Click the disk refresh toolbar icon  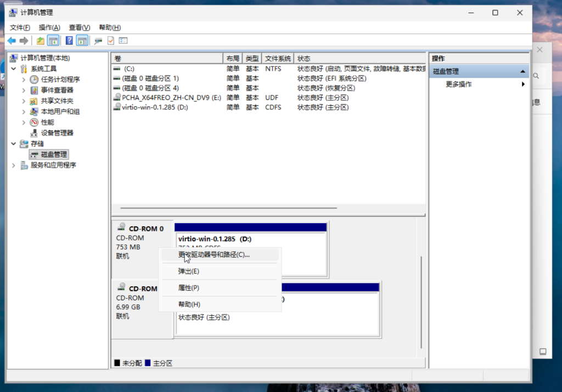point(98,41)
